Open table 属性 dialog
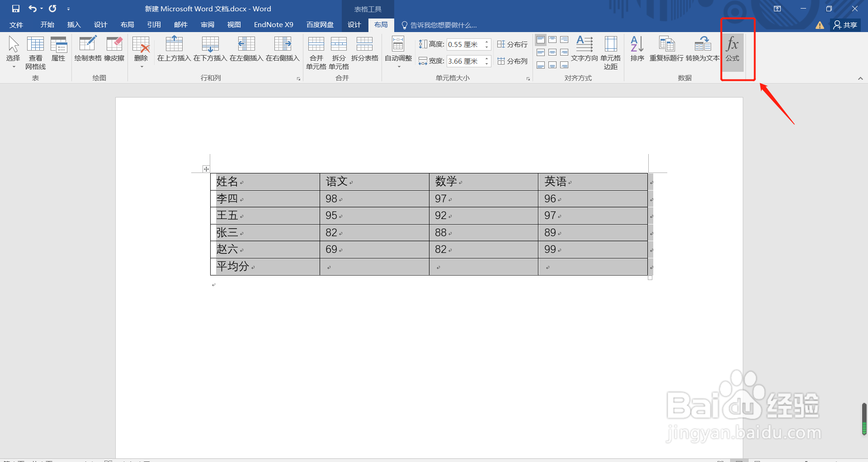Image resolution: width=868 pixels, height=462 pixels. coord(58,51)
